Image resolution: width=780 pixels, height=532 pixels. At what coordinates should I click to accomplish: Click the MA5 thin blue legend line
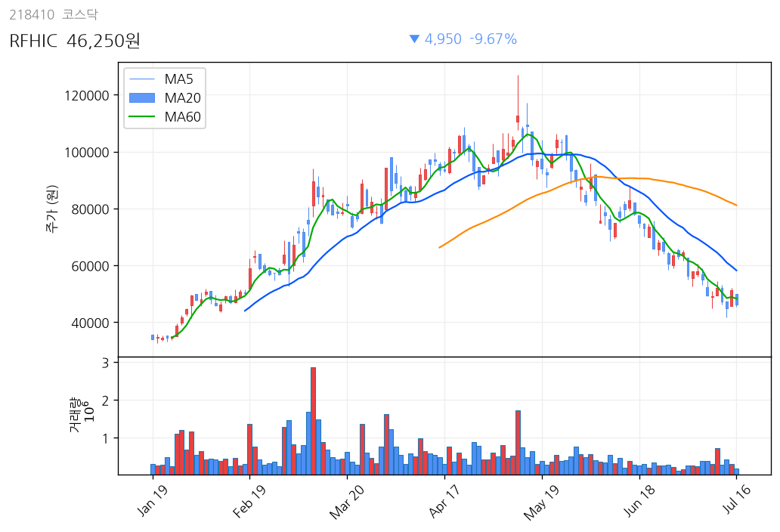tap(142, 79)
